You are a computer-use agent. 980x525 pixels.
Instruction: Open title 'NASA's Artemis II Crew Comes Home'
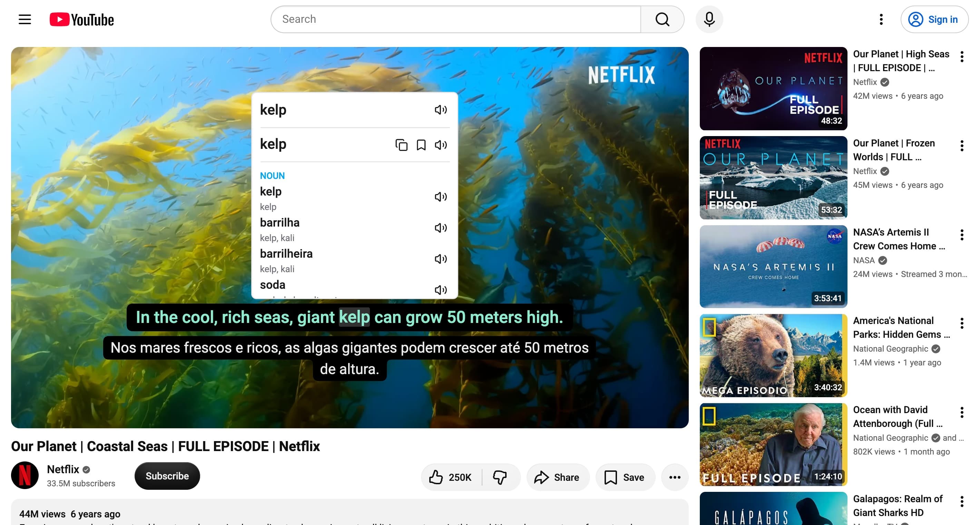899,239
